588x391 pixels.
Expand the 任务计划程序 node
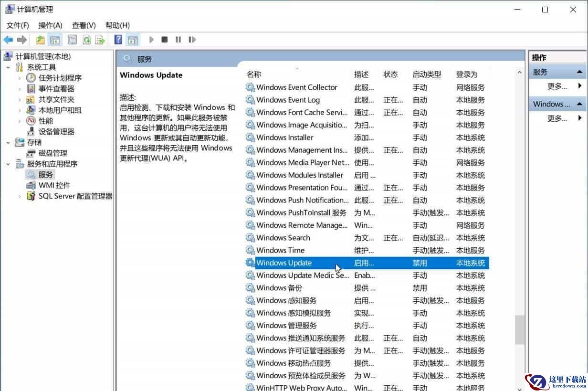point(20,78)
